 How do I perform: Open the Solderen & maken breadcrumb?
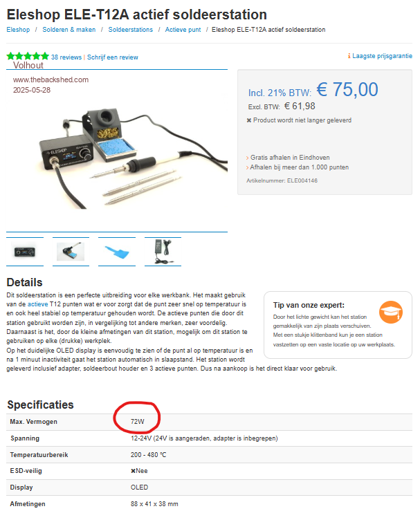pos(69,30)
